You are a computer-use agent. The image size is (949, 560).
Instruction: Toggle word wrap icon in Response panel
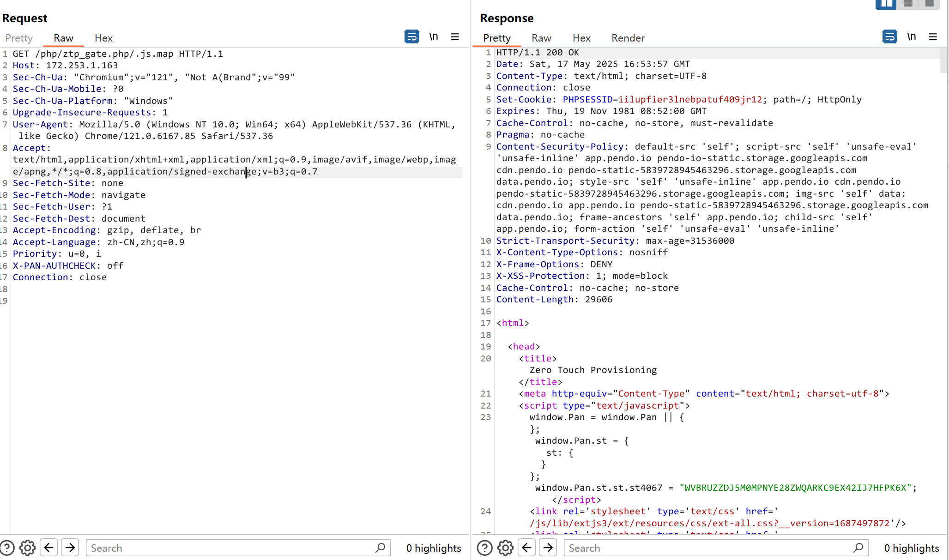[889, 36]
